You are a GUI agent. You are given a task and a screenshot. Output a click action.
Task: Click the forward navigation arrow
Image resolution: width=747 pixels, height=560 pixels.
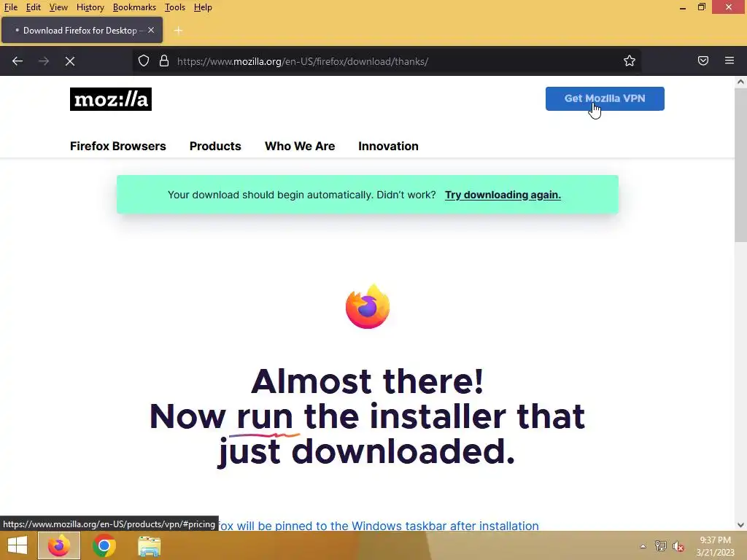pos(44,61)
